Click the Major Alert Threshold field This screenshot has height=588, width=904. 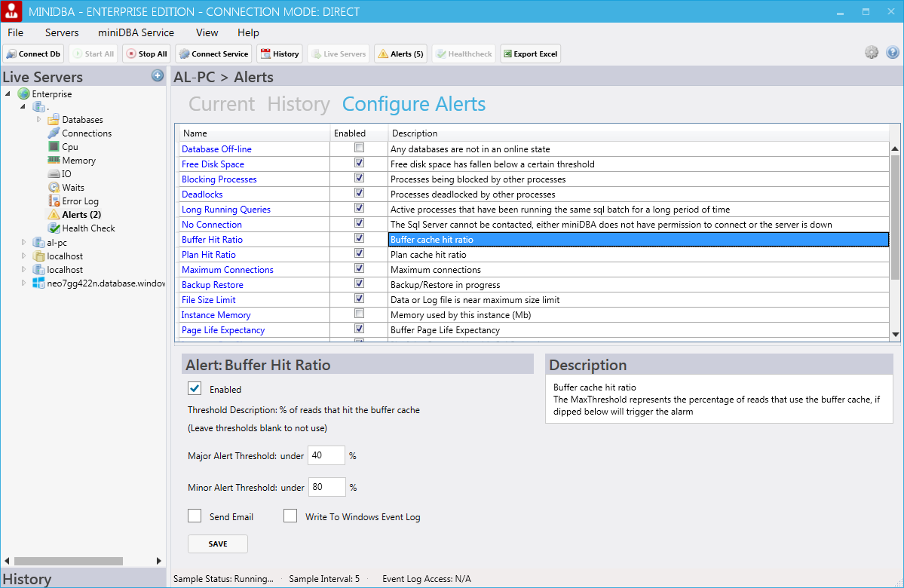(326, 455)
